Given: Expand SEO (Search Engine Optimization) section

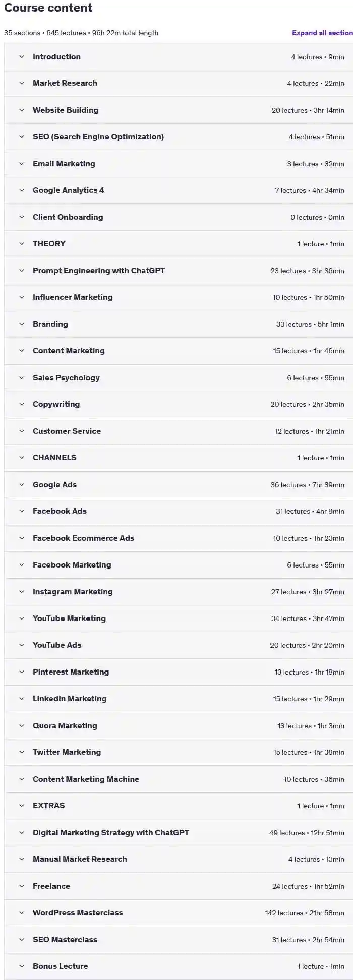Looking at the screenshot, I should click(x=179, y=137).
